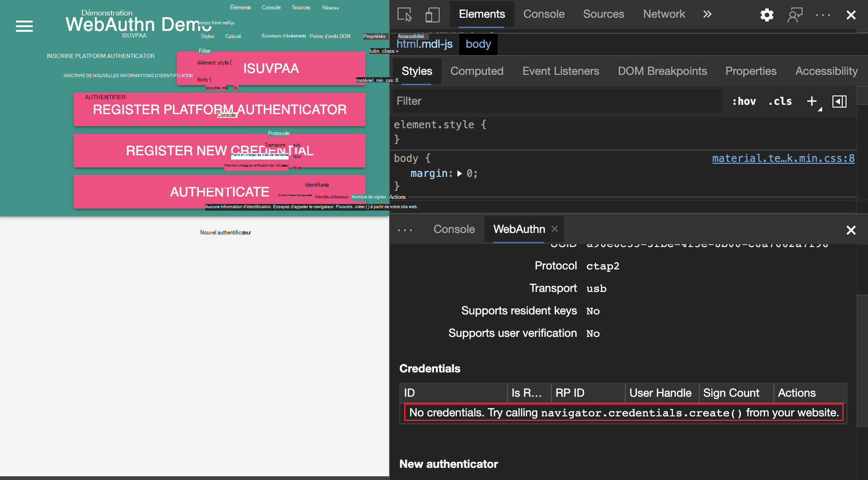This screenshot has width=868, height=480.
Task: Click the AUTHENTICATE button
Action: (220, 192)
